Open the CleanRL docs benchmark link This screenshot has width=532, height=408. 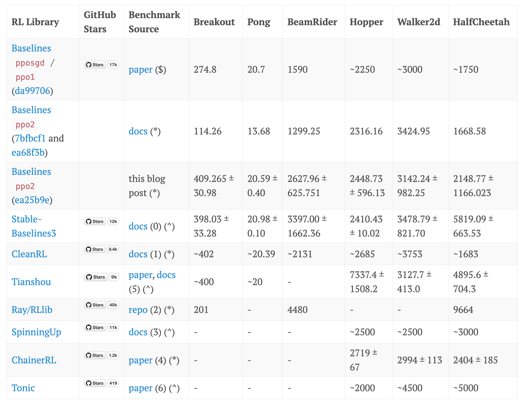pyautogui.click(x=138, y=254)
